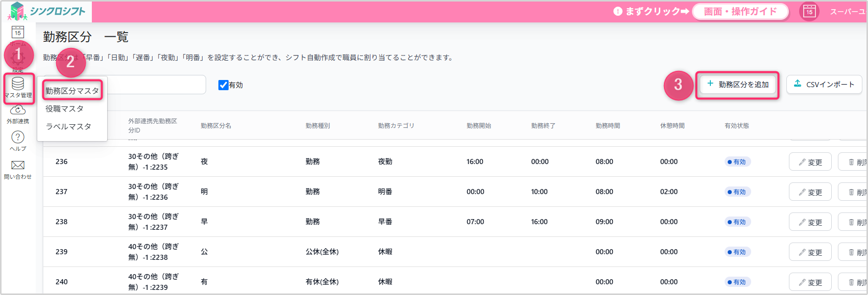868x295 pixels.
Task: Click the calendar icon in pink header
Action: point(809,11)
